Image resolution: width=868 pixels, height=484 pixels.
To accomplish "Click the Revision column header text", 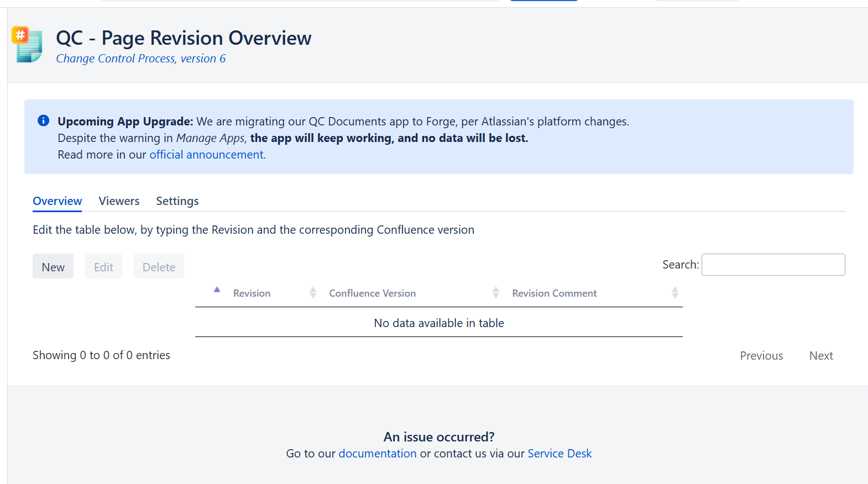I will (x=252, y=293).
